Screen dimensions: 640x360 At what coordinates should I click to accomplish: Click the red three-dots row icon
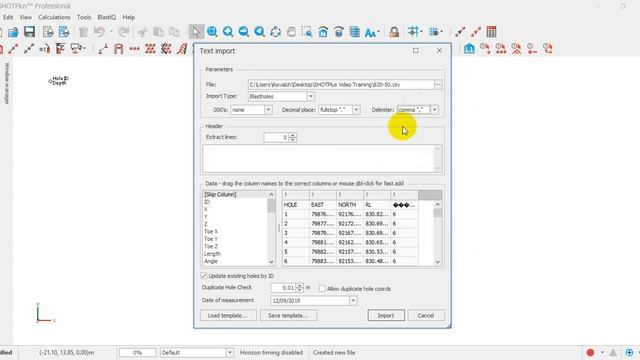point(135,49)
